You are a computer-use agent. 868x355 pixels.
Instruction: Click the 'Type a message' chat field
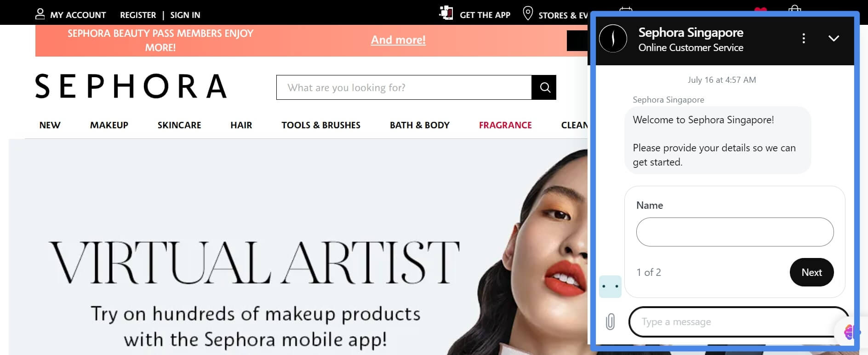[738, 322]
